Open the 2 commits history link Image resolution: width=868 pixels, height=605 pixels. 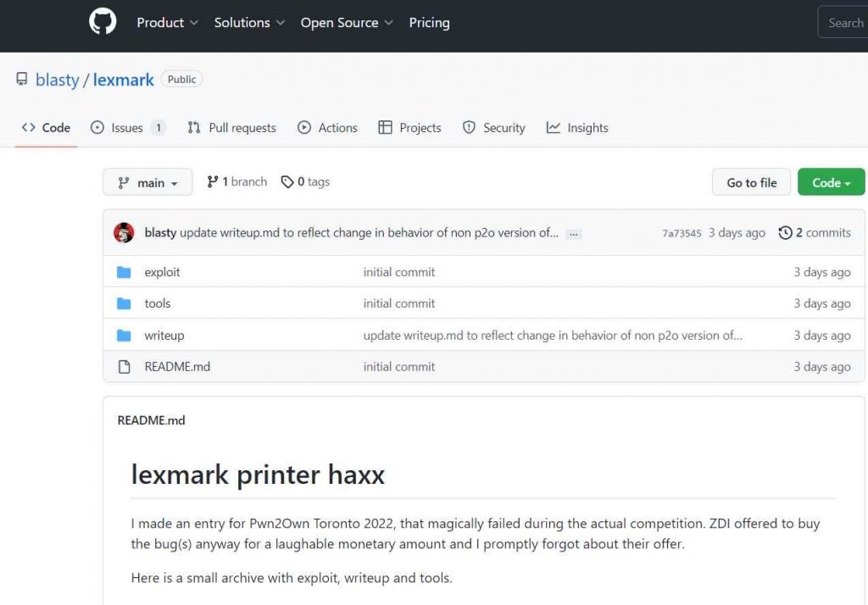pyautogui.click(x=815, y=232)
